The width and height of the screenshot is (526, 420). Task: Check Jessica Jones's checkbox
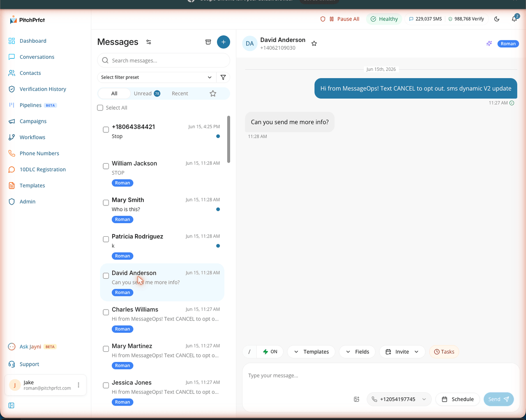[x=106, y=385]
